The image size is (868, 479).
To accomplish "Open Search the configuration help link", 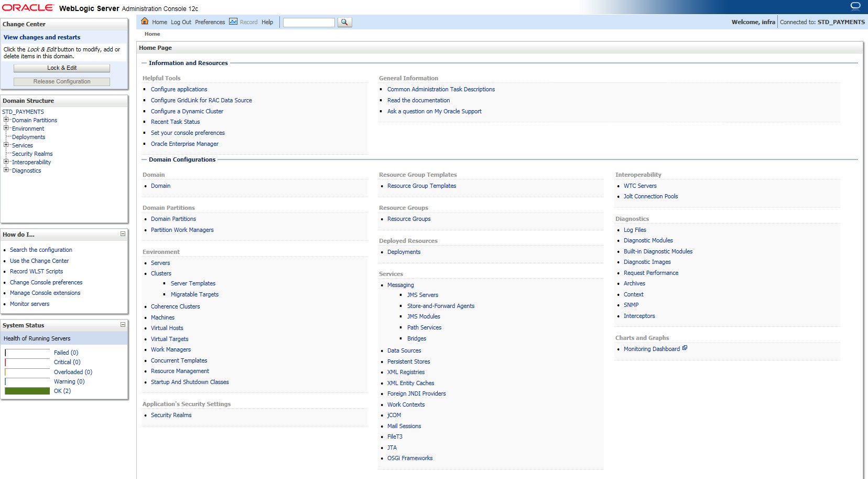I will [x=41, y=250].
